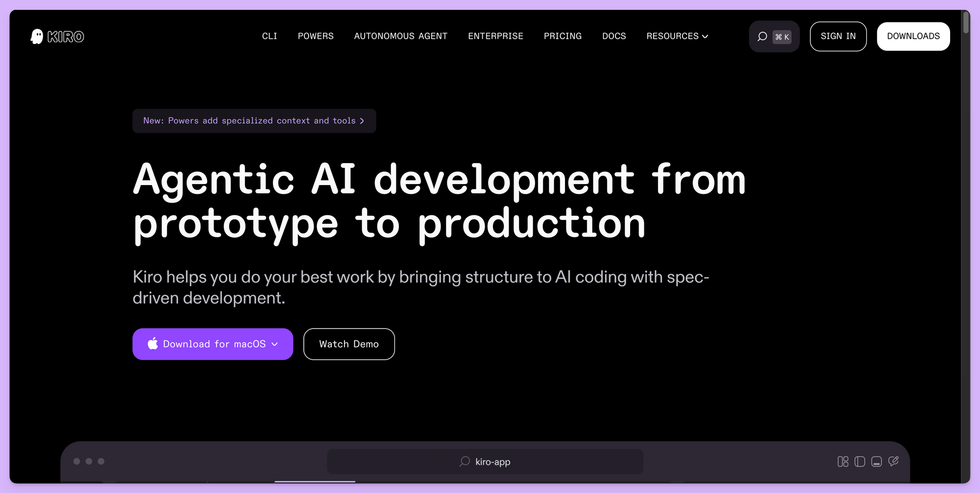This screenshot has height=493, width=980.
Task: Click the magnifier icon beside kiro-app
Action: click(x=465, y=462)
